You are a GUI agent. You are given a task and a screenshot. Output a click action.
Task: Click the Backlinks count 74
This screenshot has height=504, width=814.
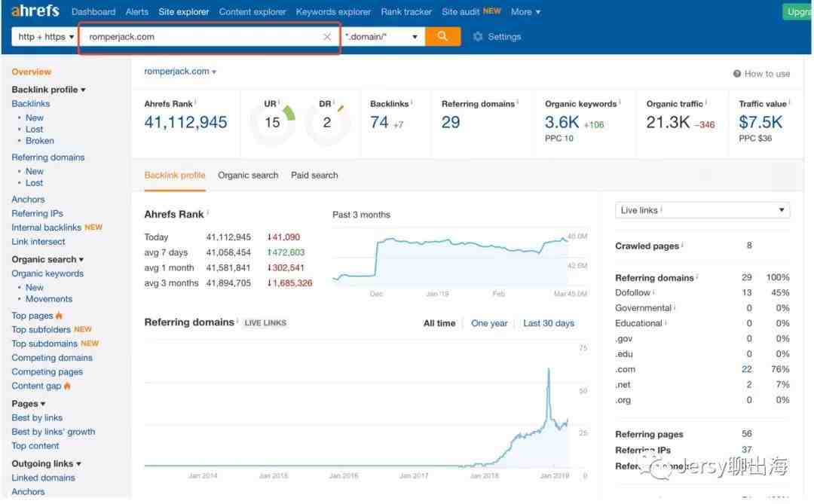pos(379,123)
